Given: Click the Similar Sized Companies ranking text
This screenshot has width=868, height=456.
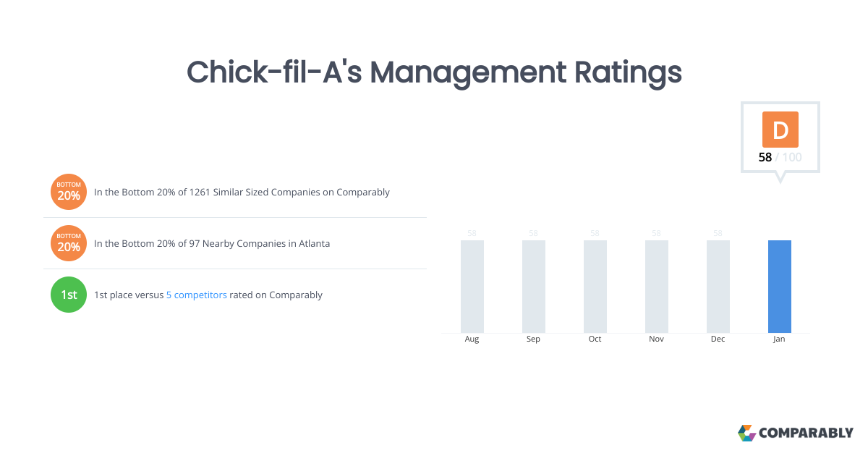Looking at the screenshot, I should [x=242, y=193].
